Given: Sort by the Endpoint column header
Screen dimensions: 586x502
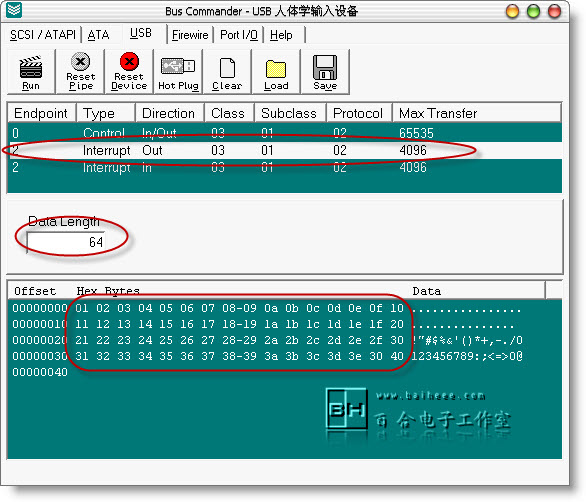Looking at the screenshot, I should click(x=41, y=113).
